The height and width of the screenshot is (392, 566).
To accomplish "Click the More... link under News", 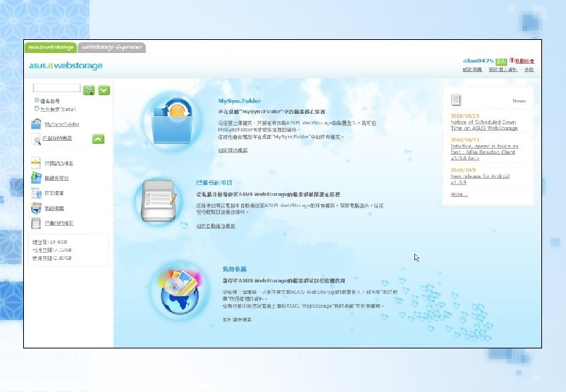I will pyautogui.click(x=459, y=195).
